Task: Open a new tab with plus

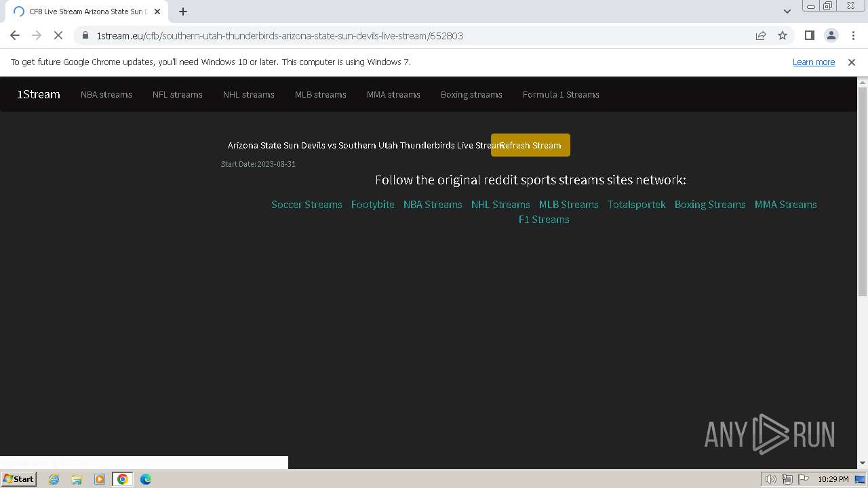Action: (x=183, y=12)
